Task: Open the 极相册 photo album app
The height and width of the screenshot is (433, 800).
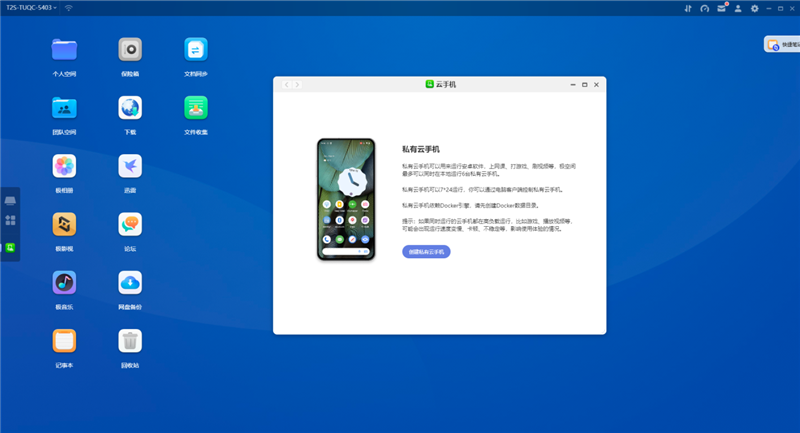Action: point(64,166)
